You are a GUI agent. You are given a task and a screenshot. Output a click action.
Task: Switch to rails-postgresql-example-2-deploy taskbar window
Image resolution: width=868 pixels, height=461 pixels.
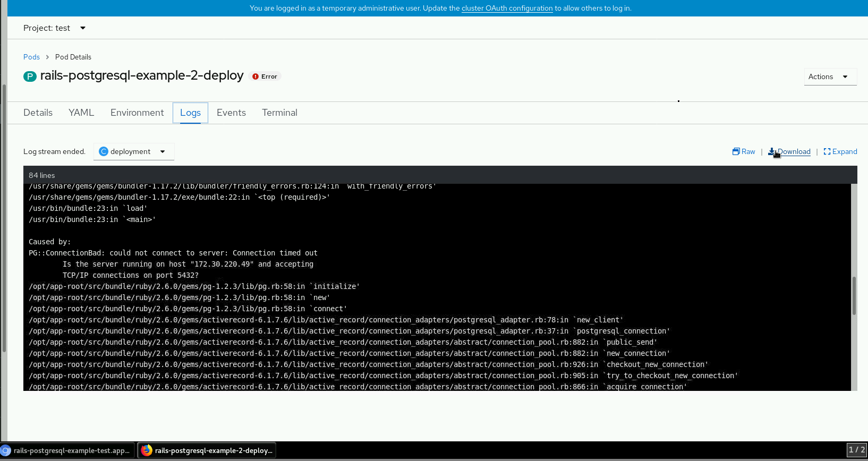[x=208, y=450]
